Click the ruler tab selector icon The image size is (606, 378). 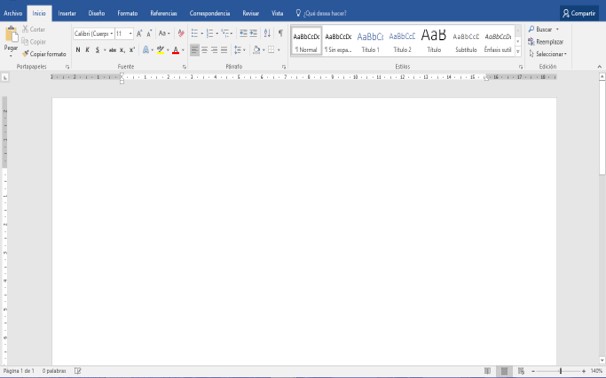pos(5,78)
